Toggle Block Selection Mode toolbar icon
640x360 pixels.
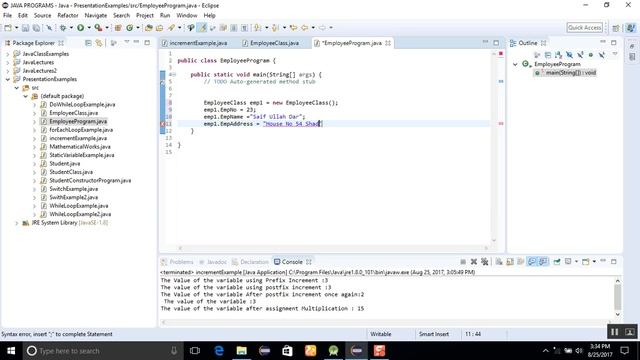tap(234, 28)
